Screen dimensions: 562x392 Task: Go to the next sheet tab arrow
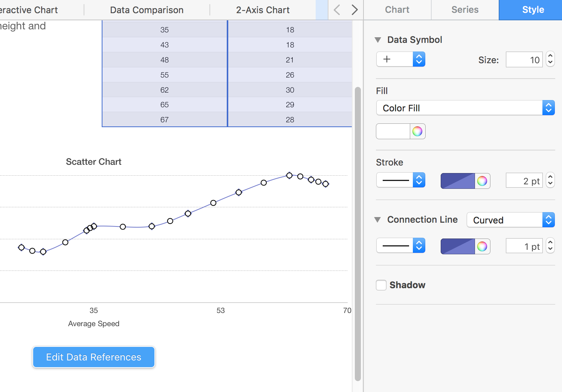[x=354, y=10]
